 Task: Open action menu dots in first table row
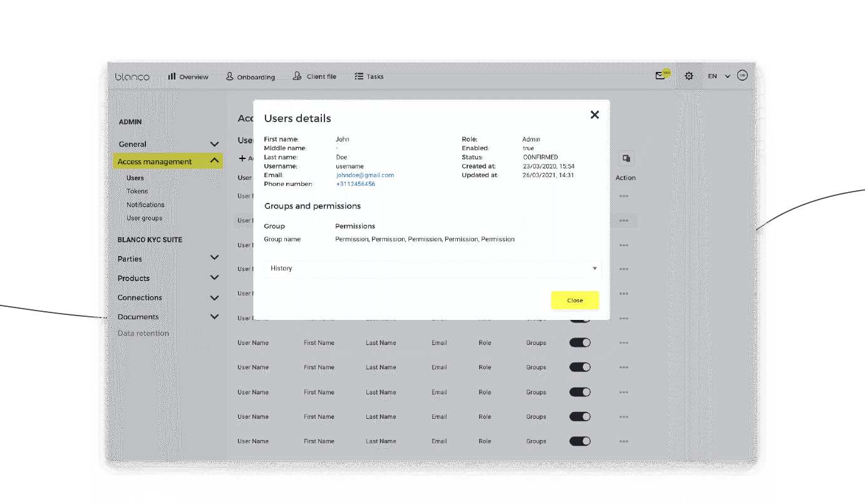[623, 196]
